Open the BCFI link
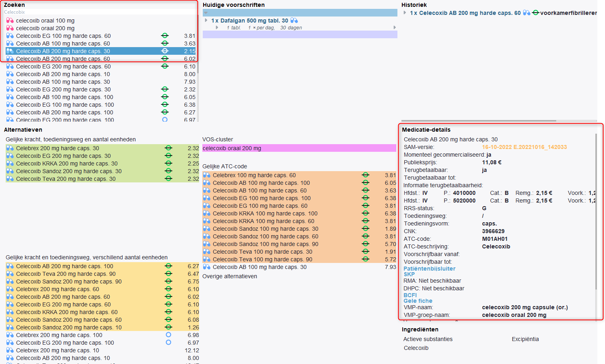The height and width of the screenshot is (364, 605). pos(410,295)
